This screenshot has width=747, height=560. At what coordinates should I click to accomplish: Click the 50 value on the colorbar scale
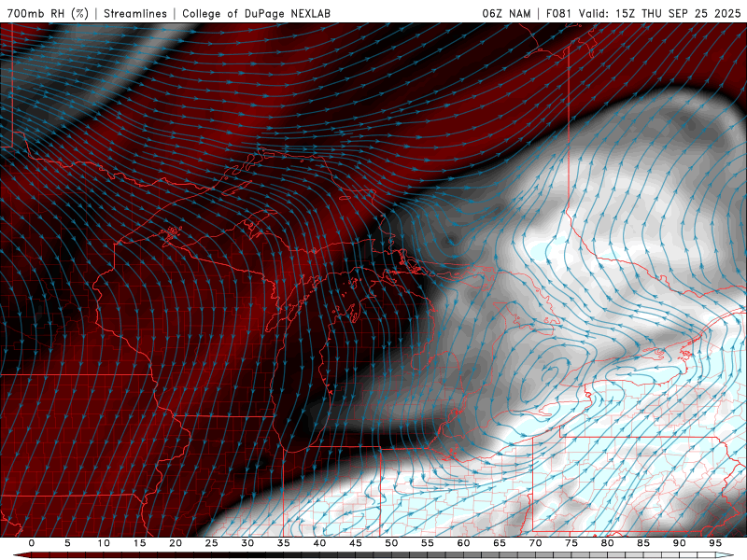click(391, 543)
